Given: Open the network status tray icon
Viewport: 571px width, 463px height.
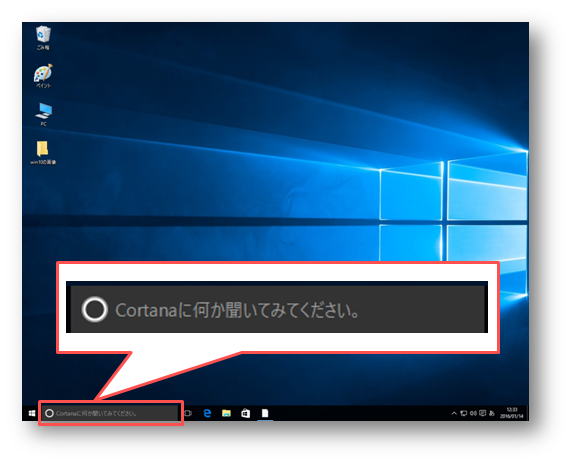Looking at the screenshot, I should (464, 413).
